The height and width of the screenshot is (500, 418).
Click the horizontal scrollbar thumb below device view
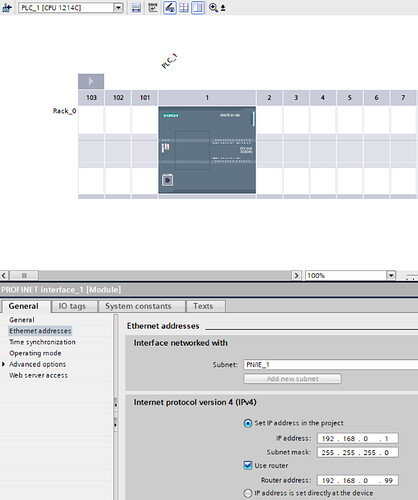(x=24, y=276)
